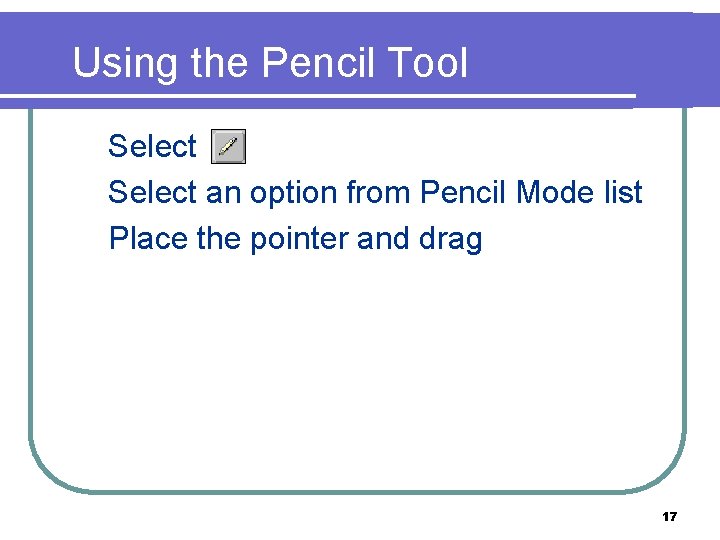Click the word "Using" in the title
This screenshot has width=720, height=540.
[125, 64]
